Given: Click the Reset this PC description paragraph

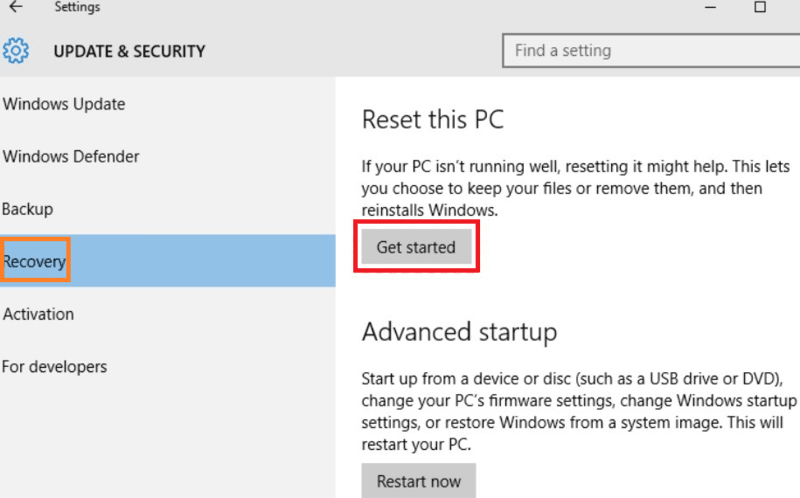Looking at the screenshot, I should click(560, 188).
